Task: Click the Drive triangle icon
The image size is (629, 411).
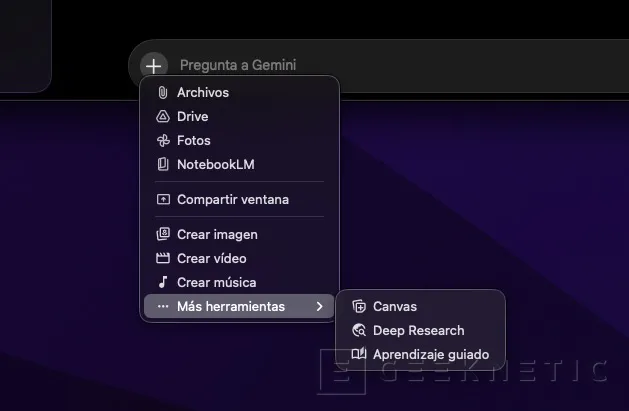Action: pyautogui.click(x=163, y=116)
